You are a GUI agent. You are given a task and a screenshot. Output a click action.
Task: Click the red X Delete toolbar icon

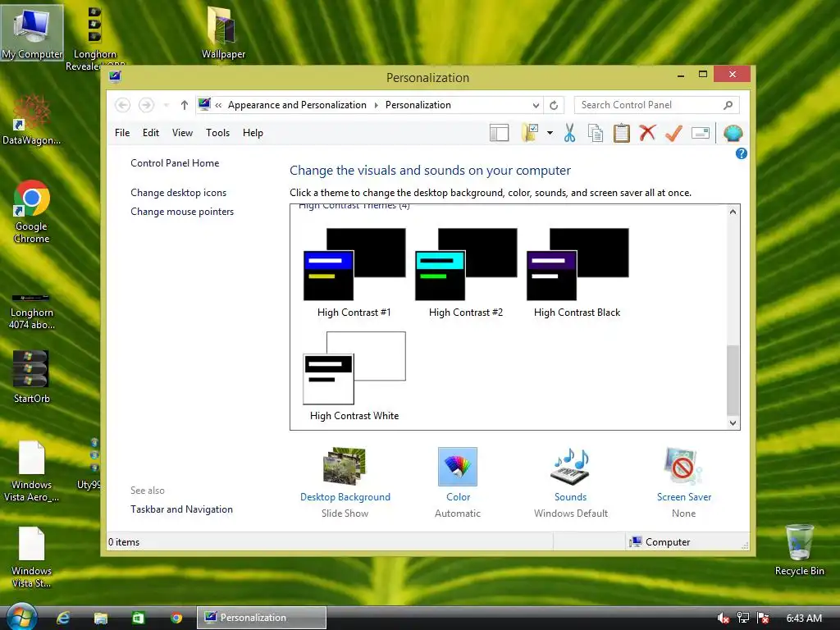(647, 132)
